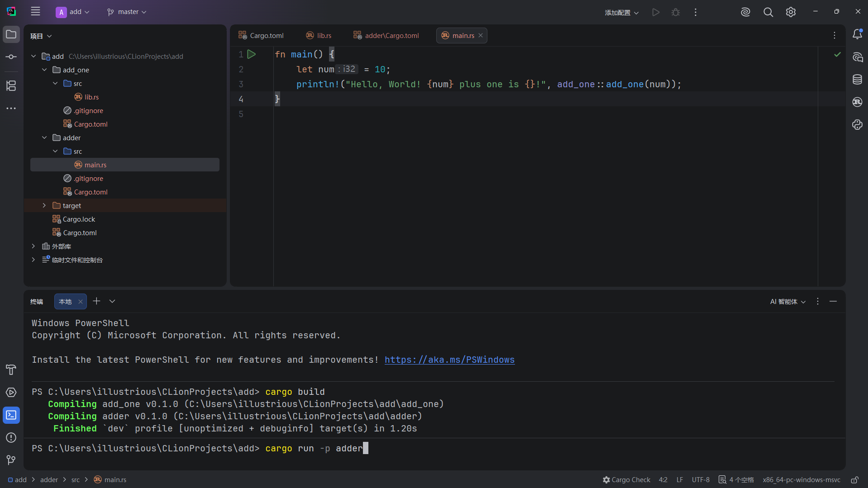Switch to the Cargo.toml tab
The image size is (868, 488).
(261, 35)
